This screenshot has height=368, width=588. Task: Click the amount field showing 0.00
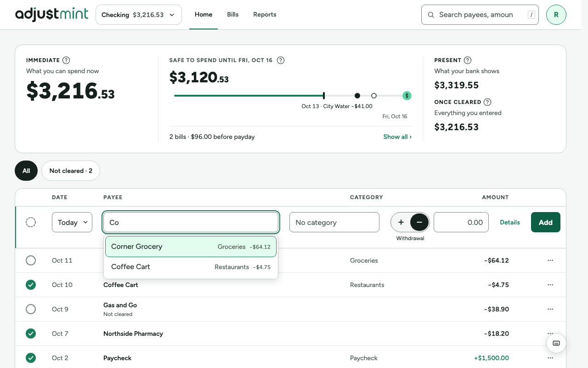tap(461, 222)
